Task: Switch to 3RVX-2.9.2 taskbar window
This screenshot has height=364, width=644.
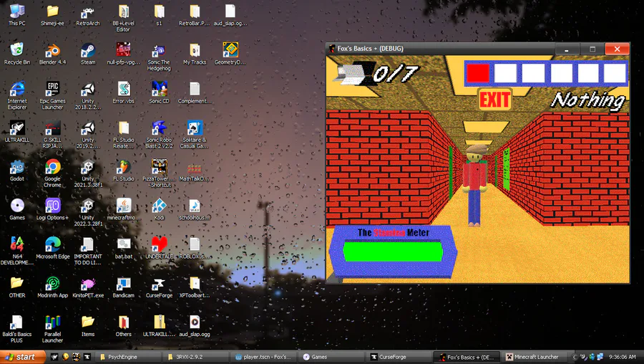Action: click(195, 357)
